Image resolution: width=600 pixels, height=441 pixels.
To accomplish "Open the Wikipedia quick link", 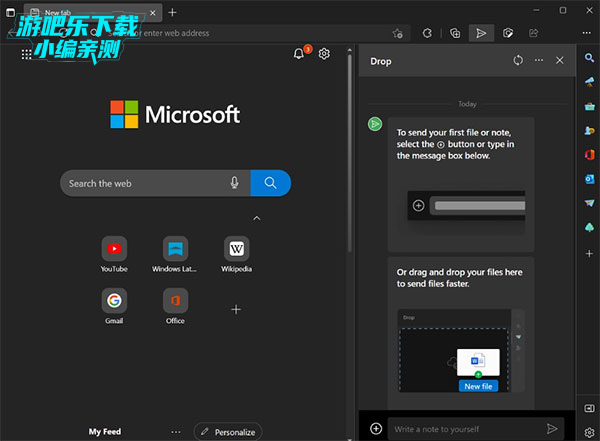I will (236, 249).
